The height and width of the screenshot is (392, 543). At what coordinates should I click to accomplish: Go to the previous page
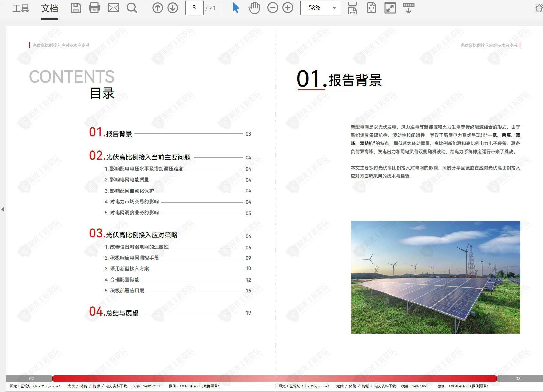click(157, 8)
